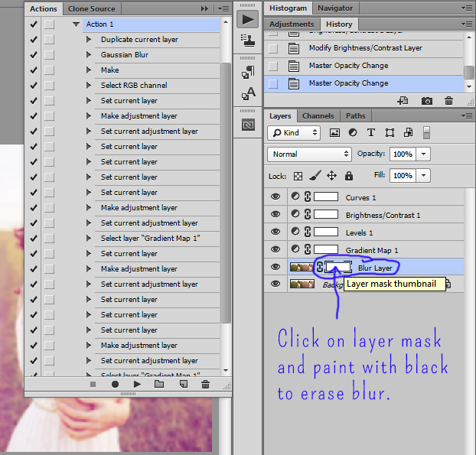The width and height of the screenshot is (476, 455).
Task: Open the blend mode Normal dropdown
Action: click(308, 154)
